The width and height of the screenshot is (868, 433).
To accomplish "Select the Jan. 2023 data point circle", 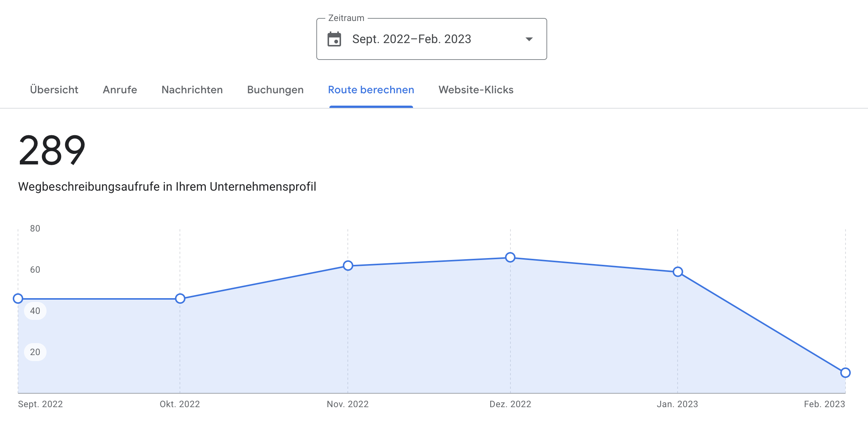I will click(x=678, y=272).
